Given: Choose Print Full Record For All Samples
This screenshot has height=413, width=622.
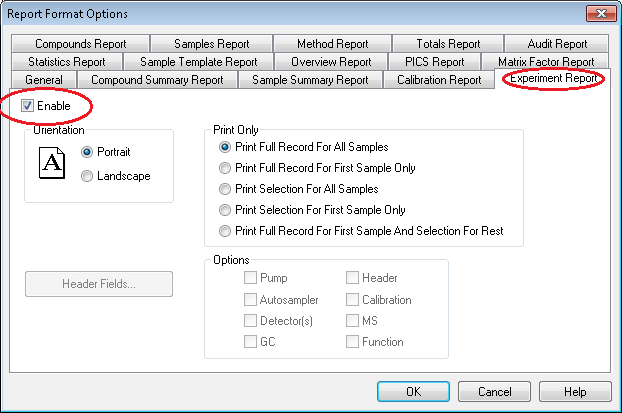Looking at the screenshot, I should (225, 147).
